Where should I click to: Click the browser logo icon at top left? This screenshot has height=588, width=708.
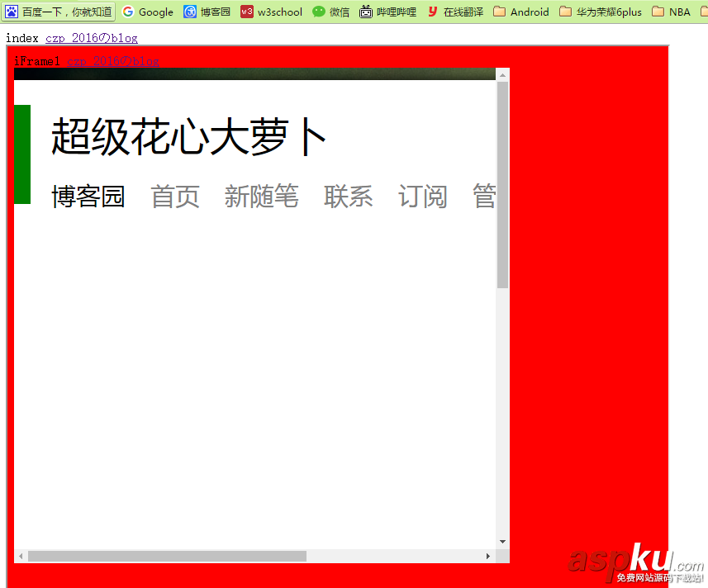click(11, 12)
